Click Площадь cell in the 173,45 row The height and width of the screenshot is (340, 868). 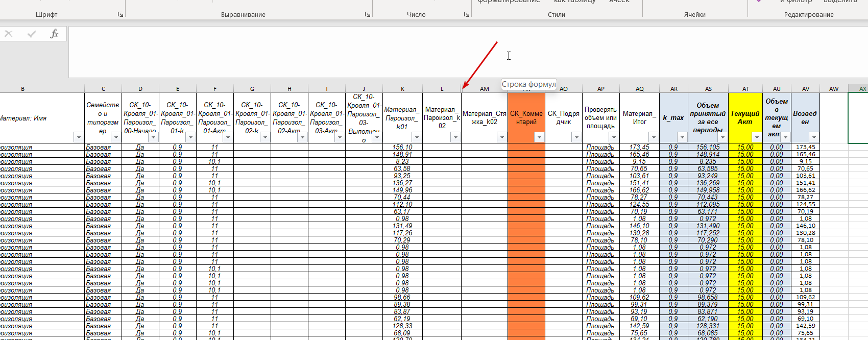pos(601,147)
